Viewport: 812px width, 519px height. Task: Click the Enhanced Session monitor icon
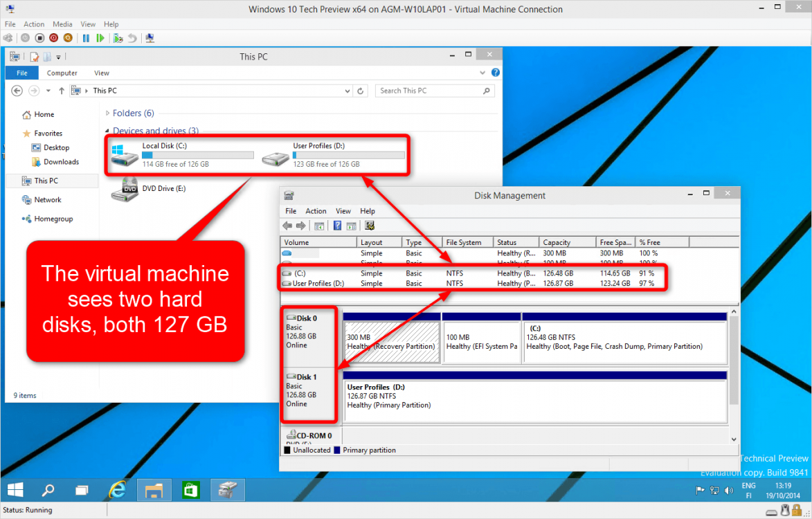(x=150, y=38)
